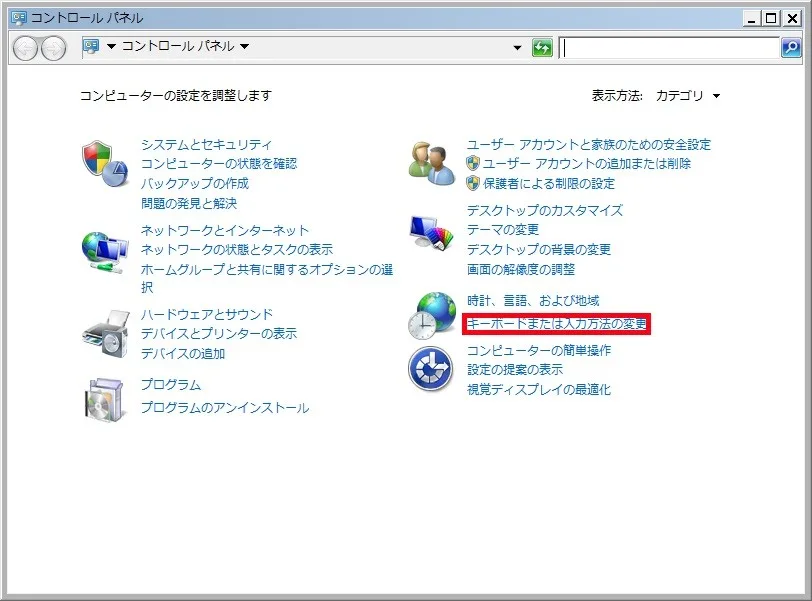The image size is (812, 601).
Task: Click 視覚ディスプレイの最適化 link
Action: (539, 389)
